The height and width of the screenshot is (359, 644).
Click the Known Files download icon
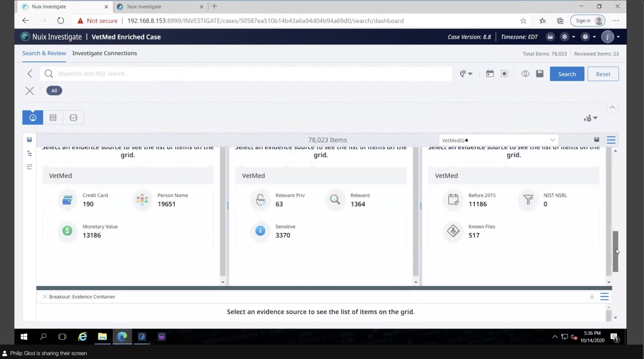coord(453,231)
